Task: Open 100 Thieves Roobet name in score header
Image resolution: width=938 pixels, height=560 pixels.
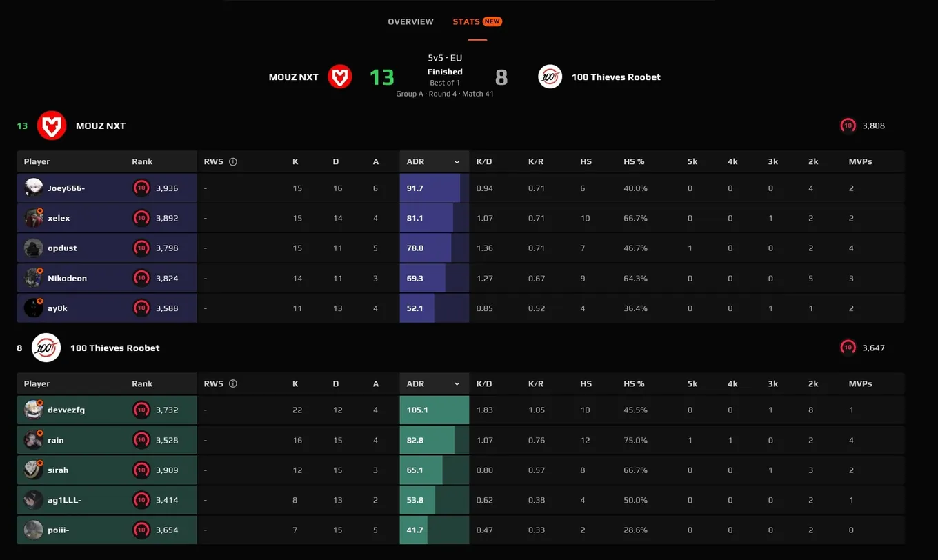Action: [616, 77]
